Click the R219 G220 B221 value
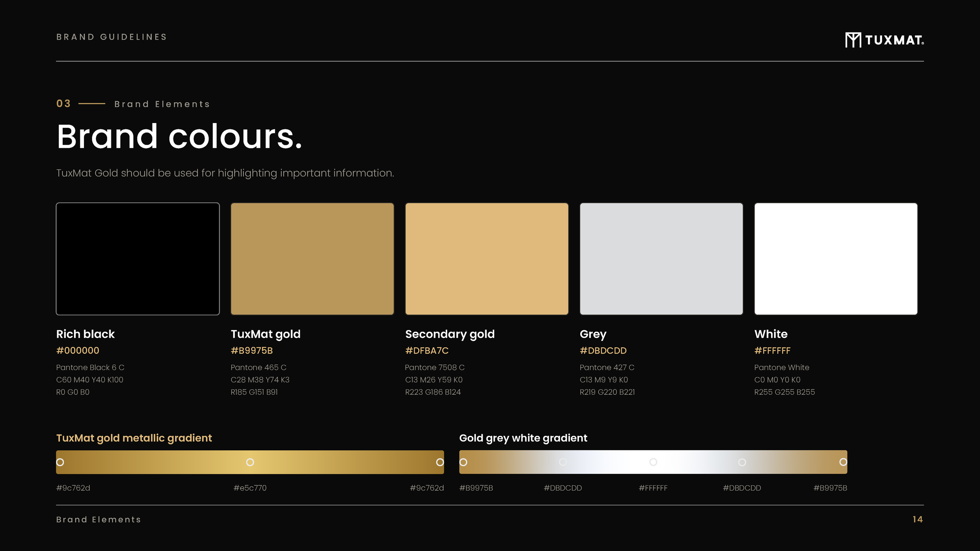980x551 pixels. click(607, 392)
